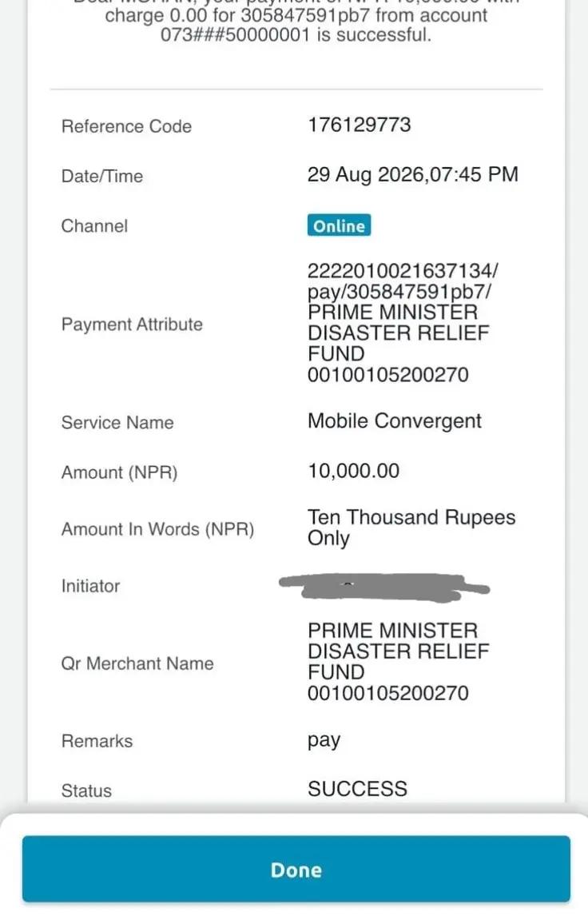This screenshot has height=924, width=588.
Task: Click the Amount In Words (NPR) label
Action: tap(158, 529)
